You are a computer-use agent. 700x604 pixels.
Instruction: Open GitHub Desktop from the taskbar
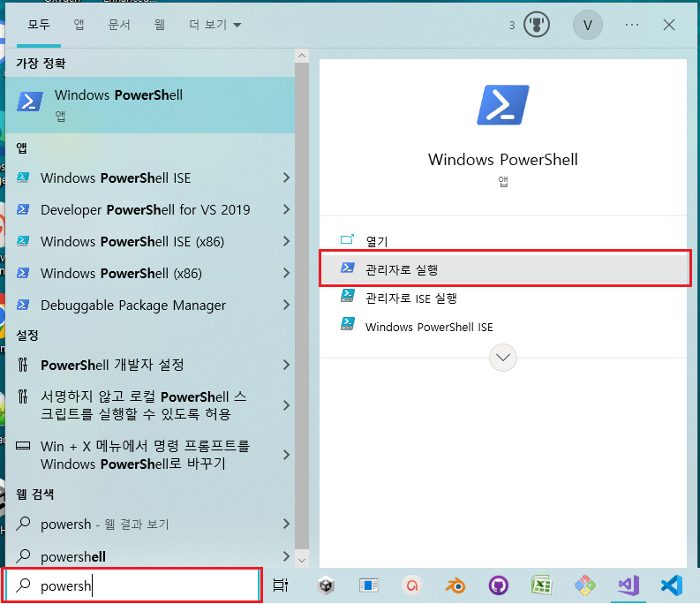point(498,585)
